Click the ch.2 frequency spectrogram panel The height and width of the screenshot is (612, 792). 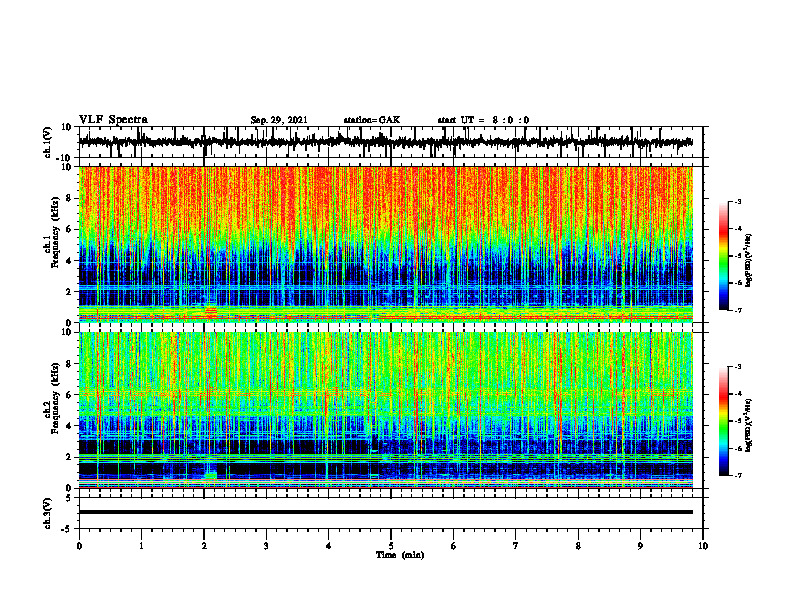coord(391,410)
